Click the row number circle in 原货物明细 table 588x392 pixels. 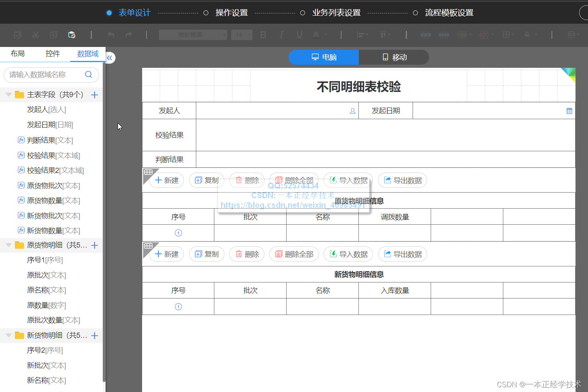click(179, 233)
